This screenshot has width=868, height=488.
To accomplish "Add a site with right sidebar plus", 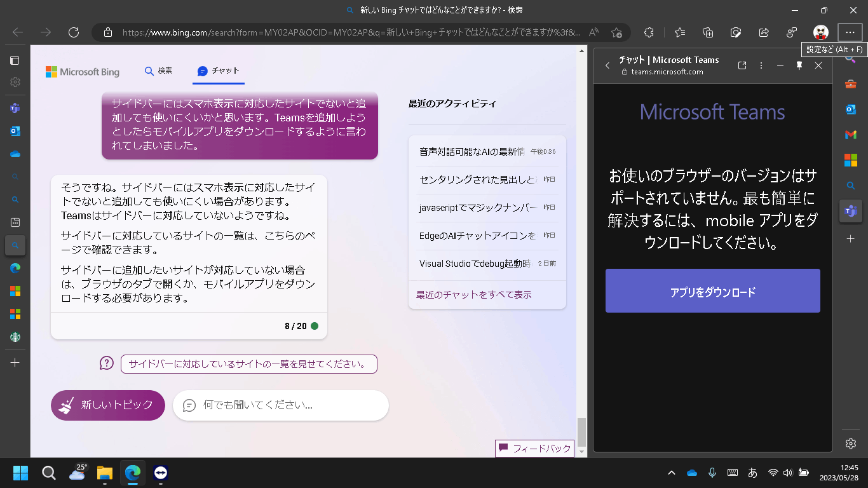I will coord(850,238).
